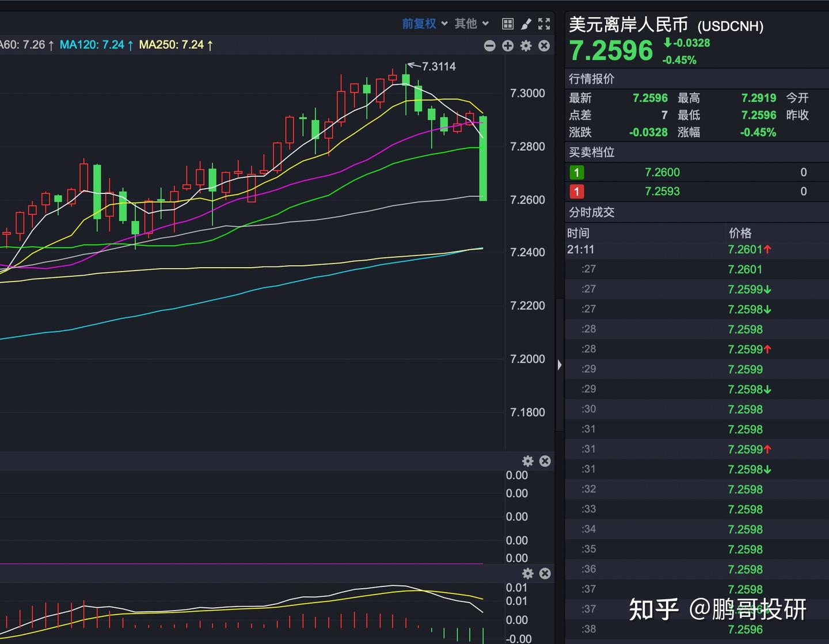Close the main chart MA indicator
829x644 pixels.
[544, 45]
